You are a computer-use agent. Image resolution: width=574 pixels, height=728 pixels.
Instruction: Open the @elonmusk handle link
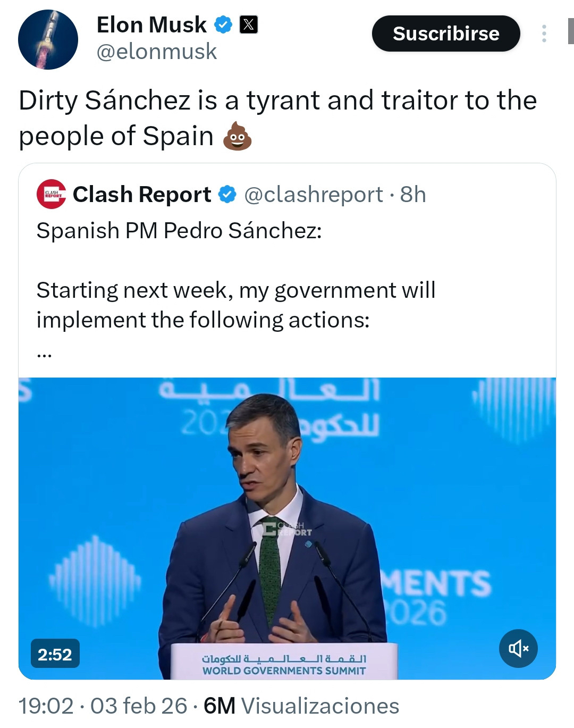(156, 52)
